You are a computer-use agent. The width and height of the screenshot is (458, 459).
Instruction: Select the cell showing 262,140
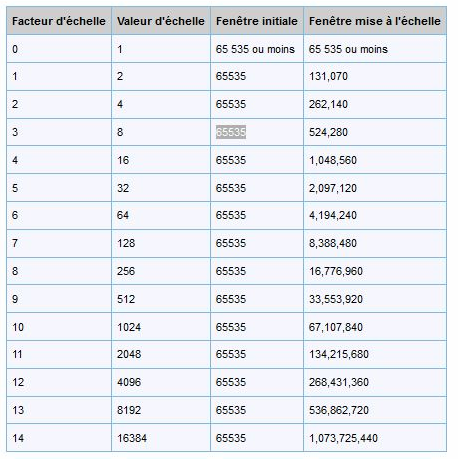[x=375, y=104]
